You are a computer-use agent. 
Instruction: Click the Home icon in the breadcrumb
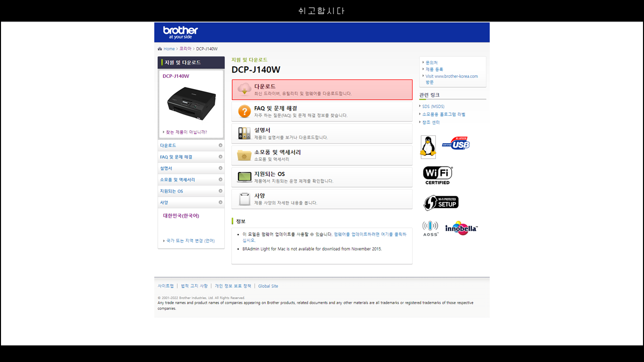point(160,49)
